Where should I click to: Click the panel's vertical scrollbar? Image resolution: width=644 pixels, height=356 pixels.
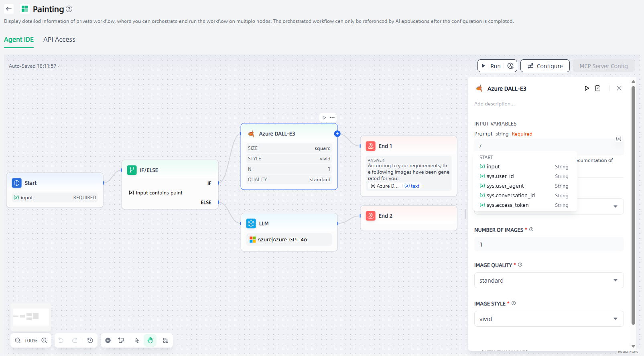(633, 200)
